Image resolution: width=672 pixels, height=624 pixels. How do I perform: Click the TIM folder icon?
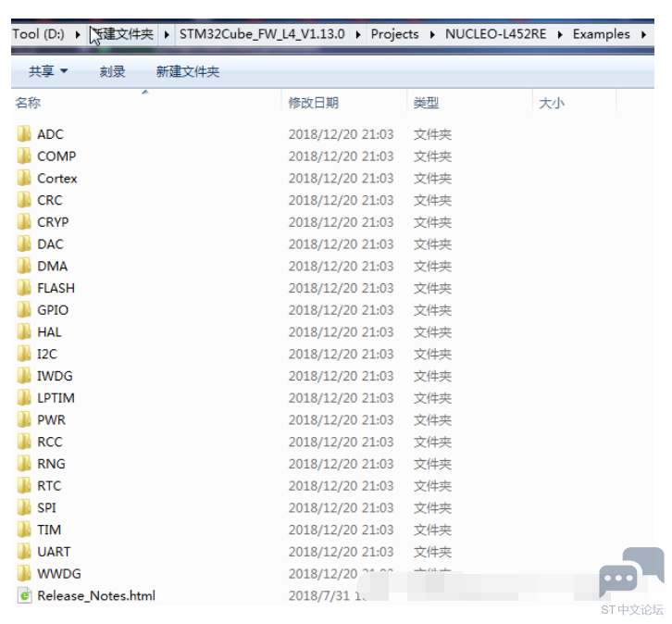(24, 530)
